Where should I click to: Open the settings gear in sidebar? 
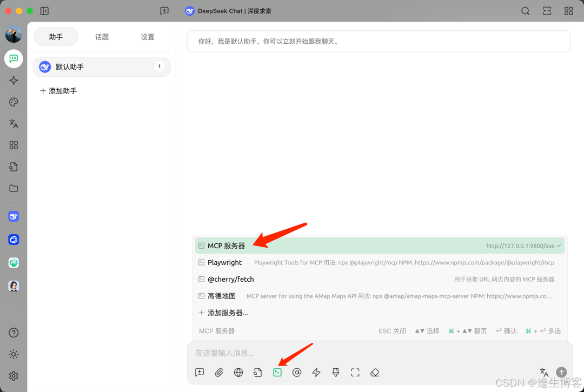pyautogui.click(x=14, y=376)
